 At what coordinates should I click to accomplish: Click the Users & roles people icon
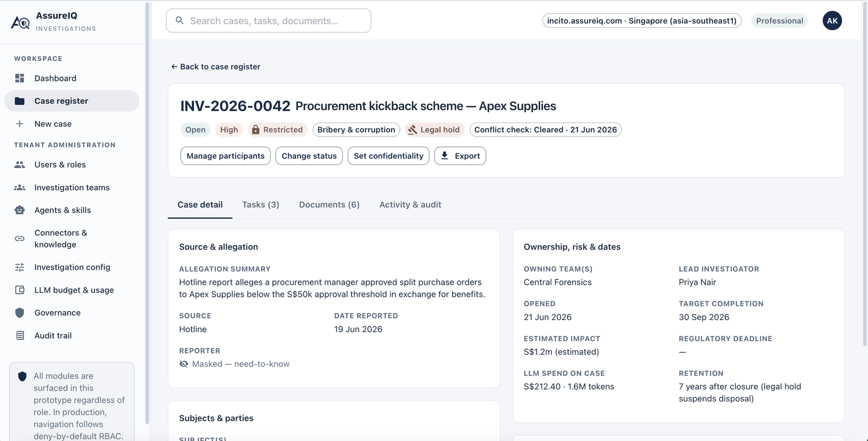point(20,164)
